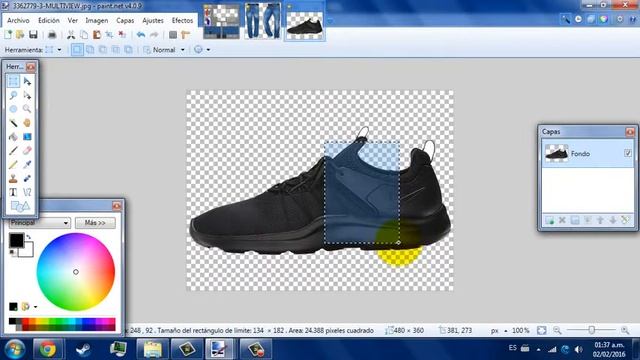Click the New file toolbar icon

pos(8,35)
